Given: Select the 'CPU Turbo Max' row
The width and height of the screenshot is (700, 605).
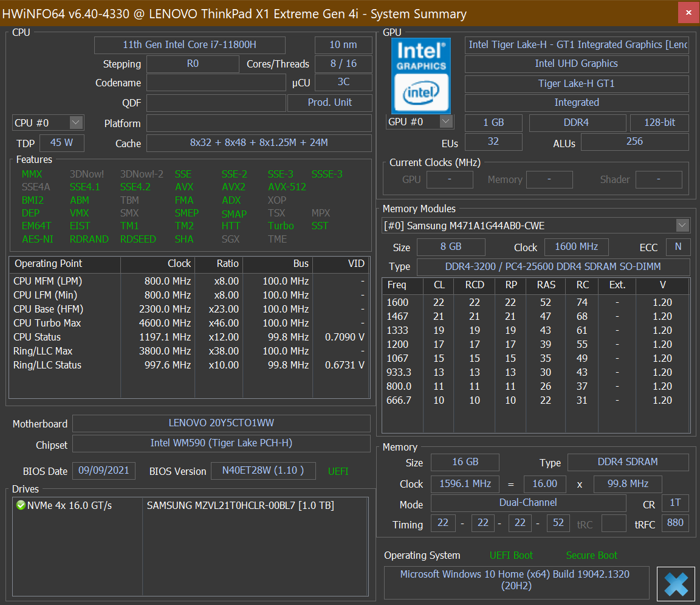Looking at the screenshot, I should (x=190, y=323).
